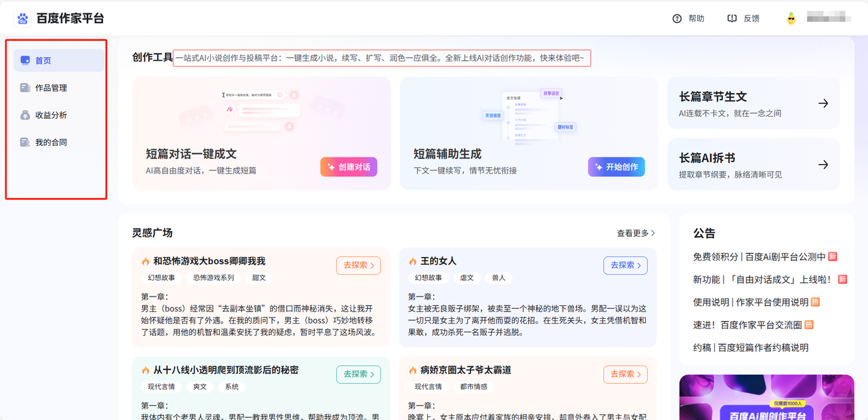
Task: Click arrow icon on 长篇AI拆书 card
Action: click(823, 164)
